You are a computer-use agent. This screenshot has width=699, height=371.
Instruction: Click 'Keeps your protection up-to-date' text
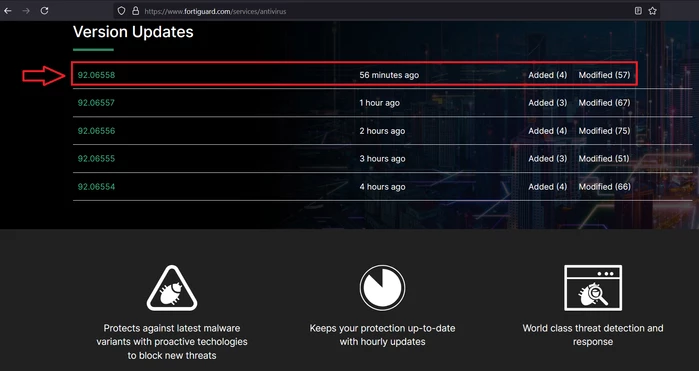tap(382, 335)
